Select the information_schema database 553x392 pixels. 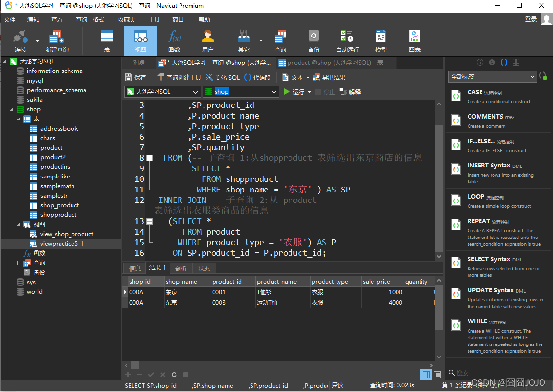pyautogui.click(x=54, y=71)
